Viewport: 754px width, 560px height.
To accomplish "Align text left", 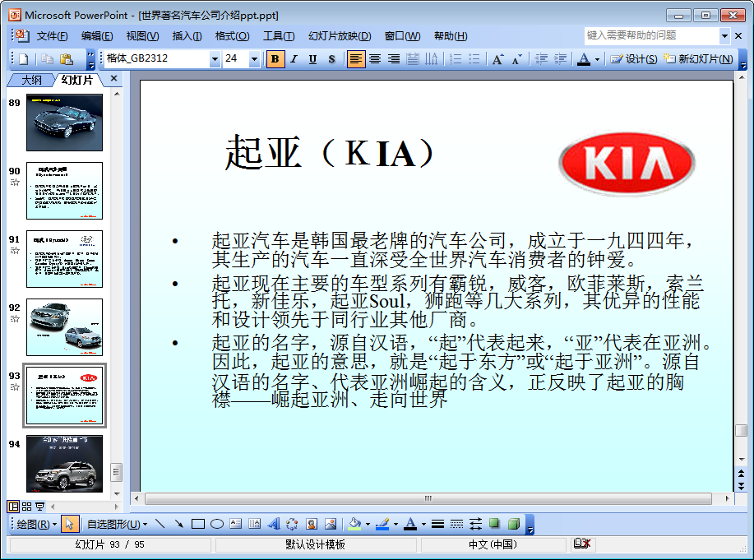I will pyautogui.click(x=356, y=58).
